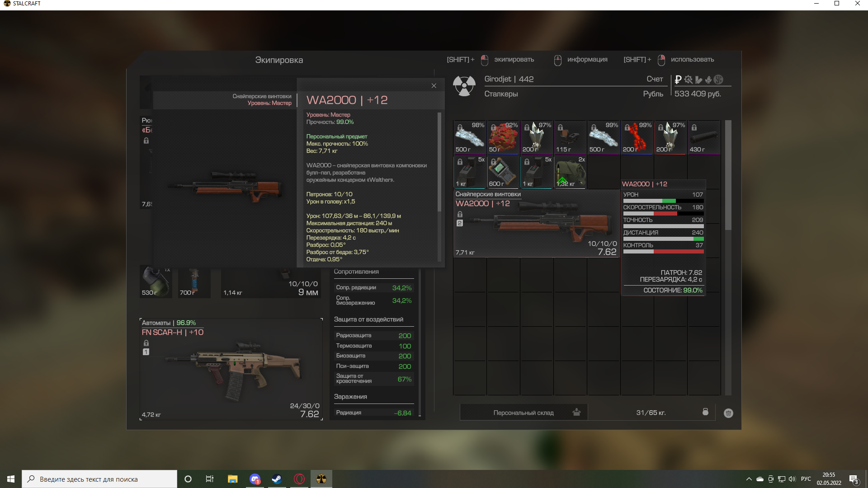Open Discord from the taskbar
868x488 pixels.
255,479
